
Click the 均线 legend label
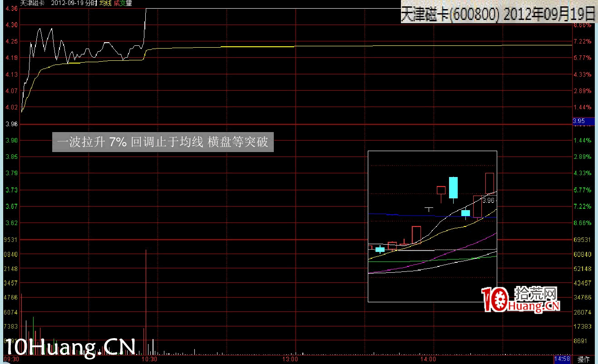coord(106,2)
